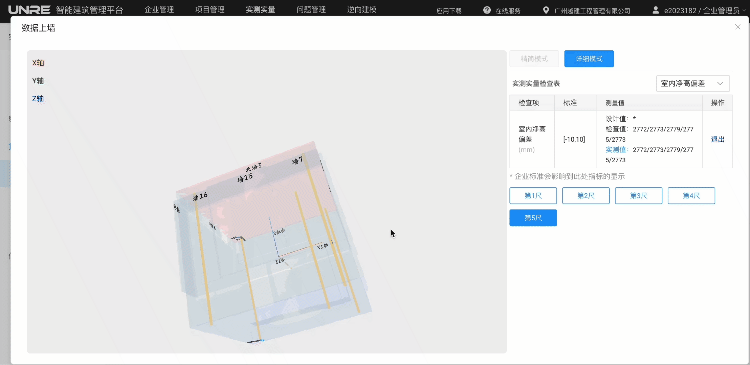This screenshot has height=365, width=750.
Task: Open the 在线服务 link
Action: [507, 11]
